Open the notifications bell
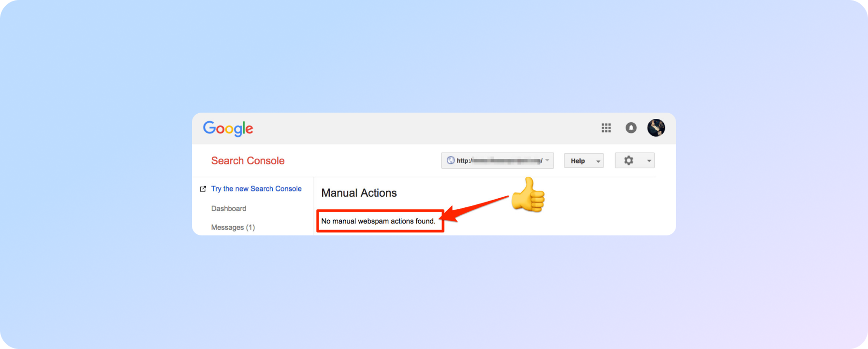The width and height of the screenshot is (868, 349). pyautogui.click(x=631, y=128)
